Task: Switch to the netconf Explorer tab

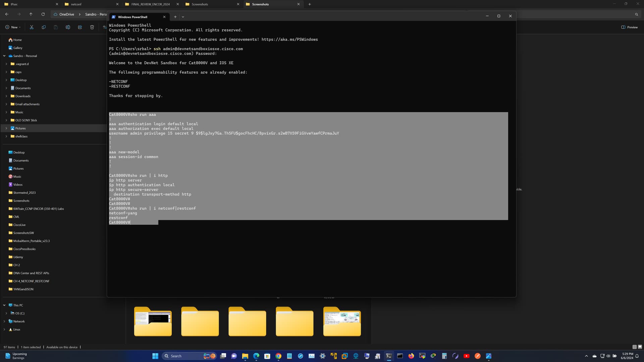Action: click(x=91, y=4)
